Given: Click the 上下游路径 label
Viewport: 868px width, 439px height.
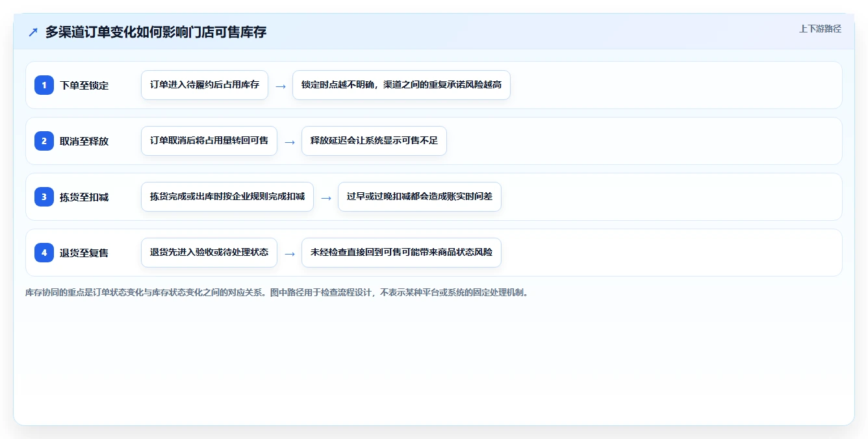Looking at the screenshot, I should coord(820,29).
